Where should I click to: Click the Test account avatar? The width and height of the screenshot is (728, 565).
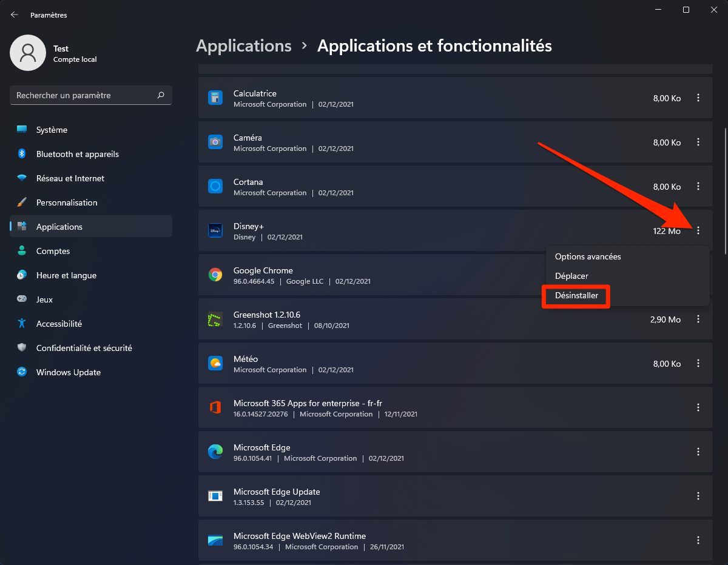28,53
